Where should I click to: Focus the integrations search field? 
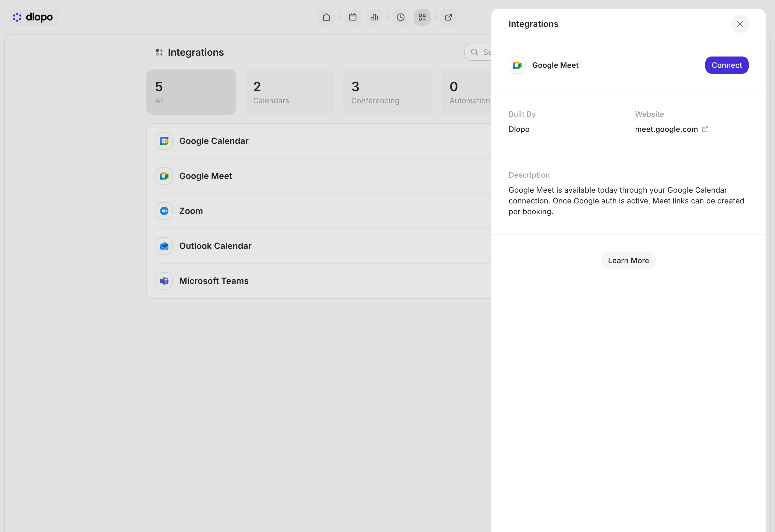[x=478, y=52]
